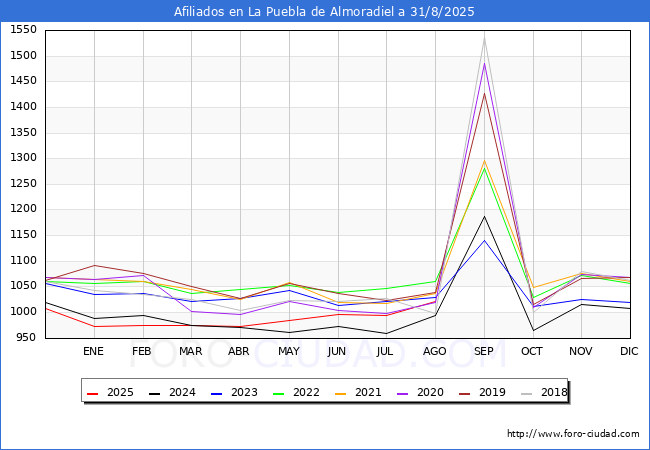
Task: Click the black 2024 line low point at OCT
Action: tap(533, 330)
